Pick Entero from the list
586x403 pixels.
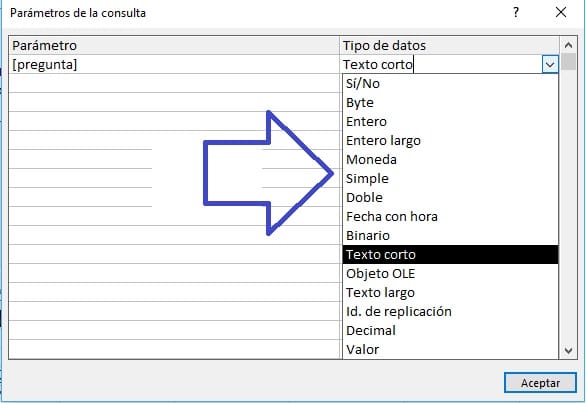(x=450, y=121)
